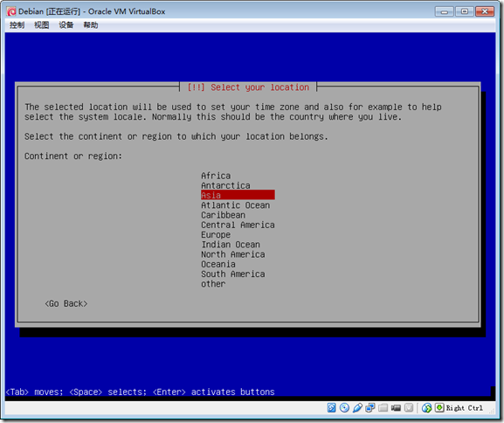The image size is (504, 423).
Task: Open the 设备 menu
Action: [66, 25]
